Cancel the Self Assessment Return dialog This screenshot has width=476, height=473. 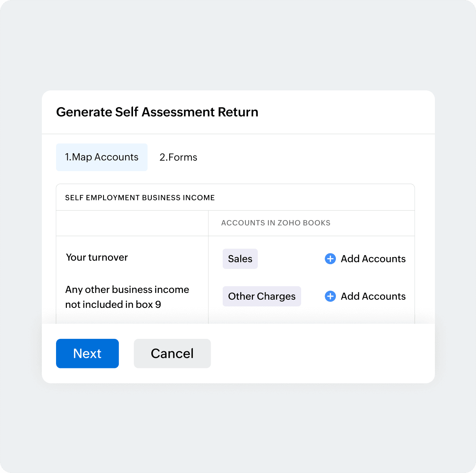(x=172, y=353)
